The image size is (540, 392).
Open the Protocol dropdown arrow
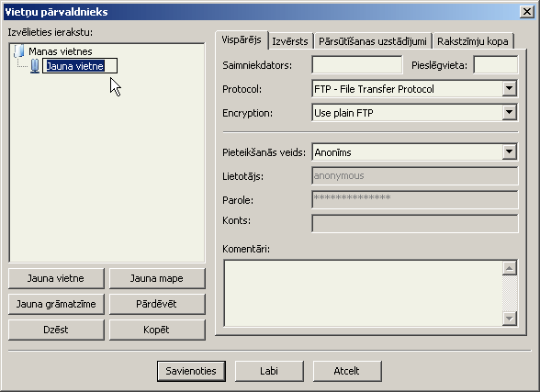point(510,89)
